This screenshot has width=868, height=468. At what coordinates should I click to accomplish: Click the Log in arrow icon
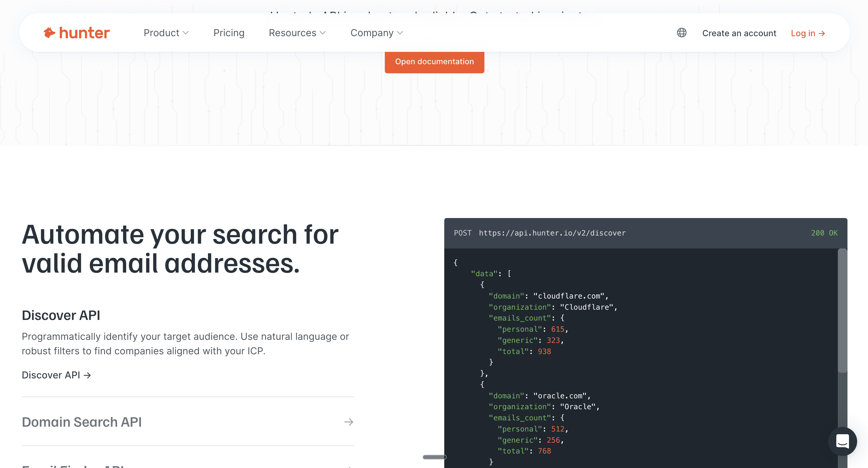point(822,33)
